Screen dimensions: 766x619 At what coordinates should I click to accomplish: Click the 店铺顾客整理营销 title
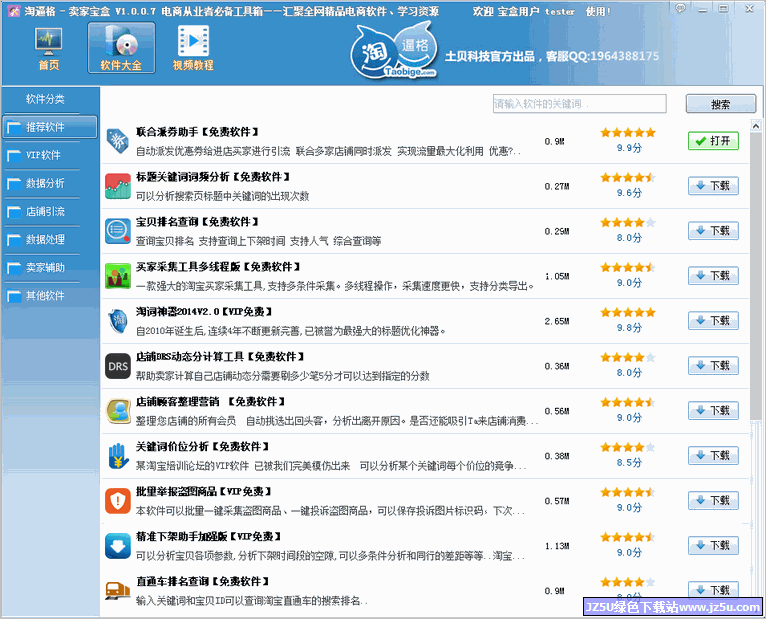tap(210, 402)
